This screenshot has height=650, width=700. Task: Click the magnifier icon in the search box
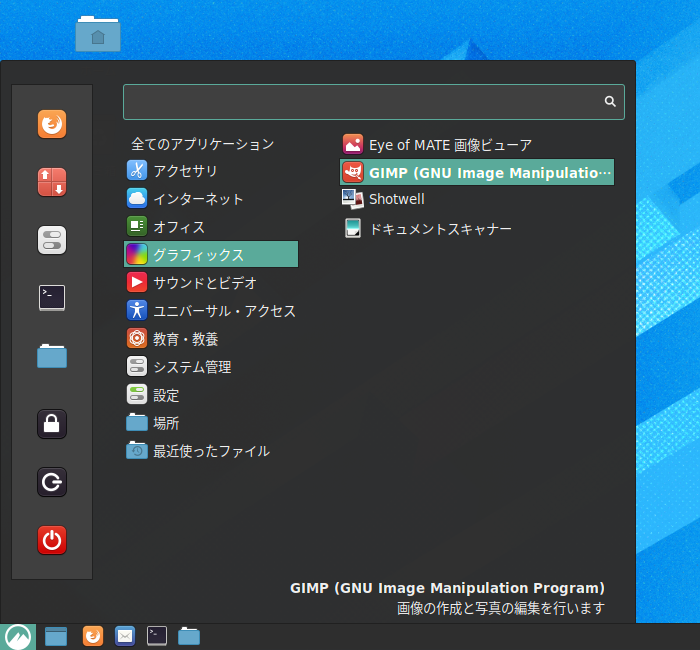(610, 101)
